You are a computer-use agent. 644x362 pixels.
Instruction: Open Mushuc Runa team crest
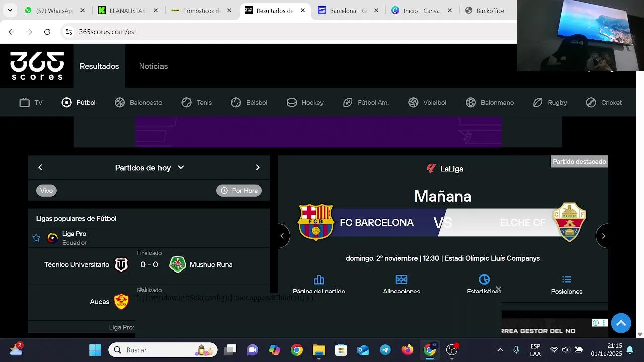pyautogui.click(x=178, y=264)
